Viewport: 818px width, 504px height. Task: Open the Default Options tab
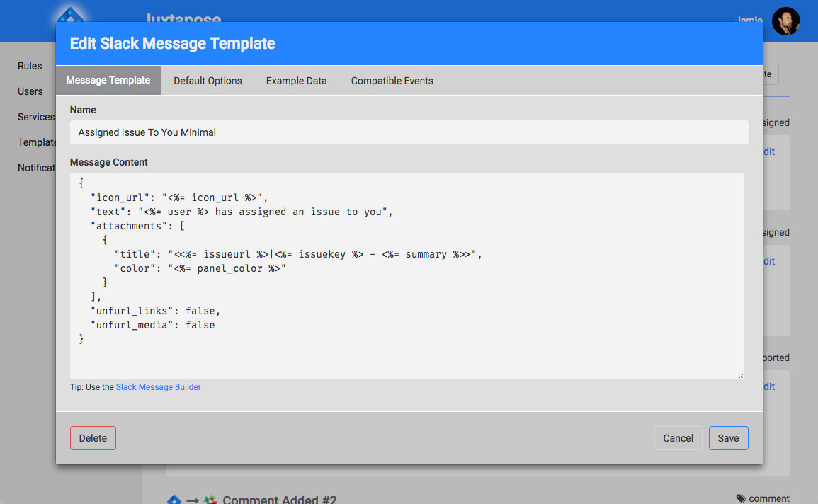pyautogui.click(x=208, y=81)
